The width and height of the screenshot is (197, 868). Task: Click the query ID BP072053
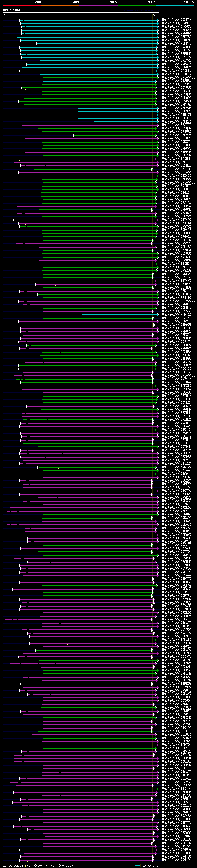tap(11, 10)
